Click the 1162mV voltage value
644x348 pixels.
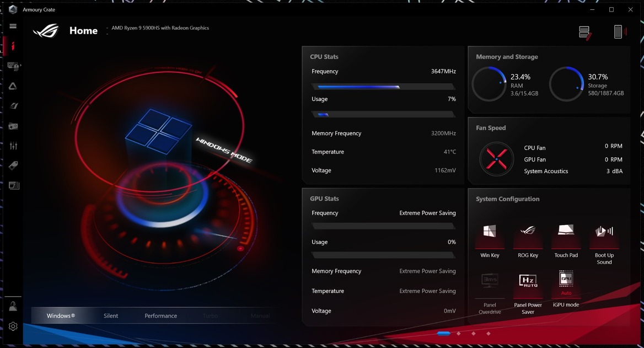coord(445,170)
